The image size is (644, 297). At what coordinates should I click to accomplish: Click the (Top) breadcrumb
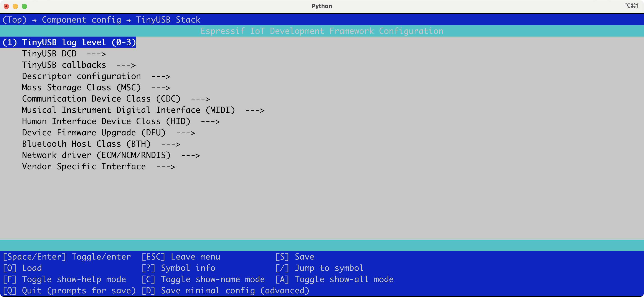click(x=14, y=20)
